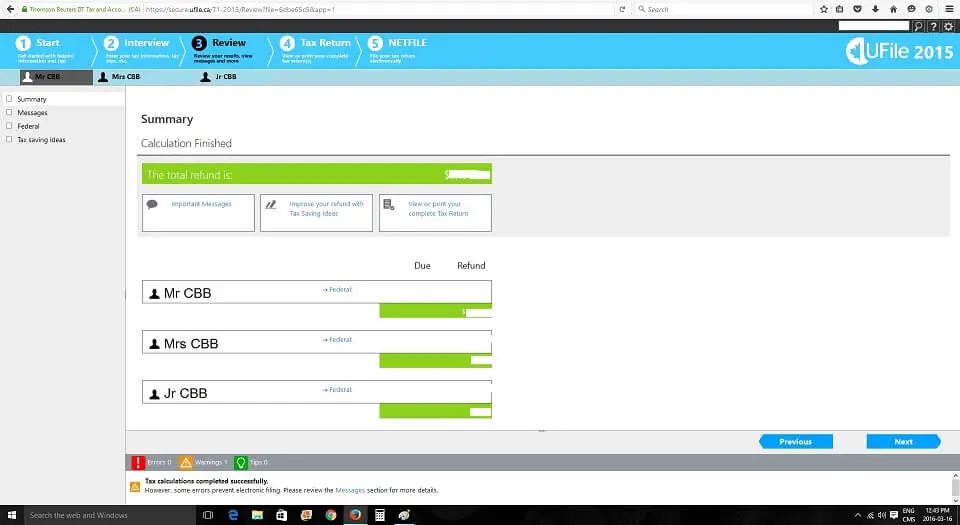
Task: Open the Firefox hamburger menu
Action: tap(948, 9)
